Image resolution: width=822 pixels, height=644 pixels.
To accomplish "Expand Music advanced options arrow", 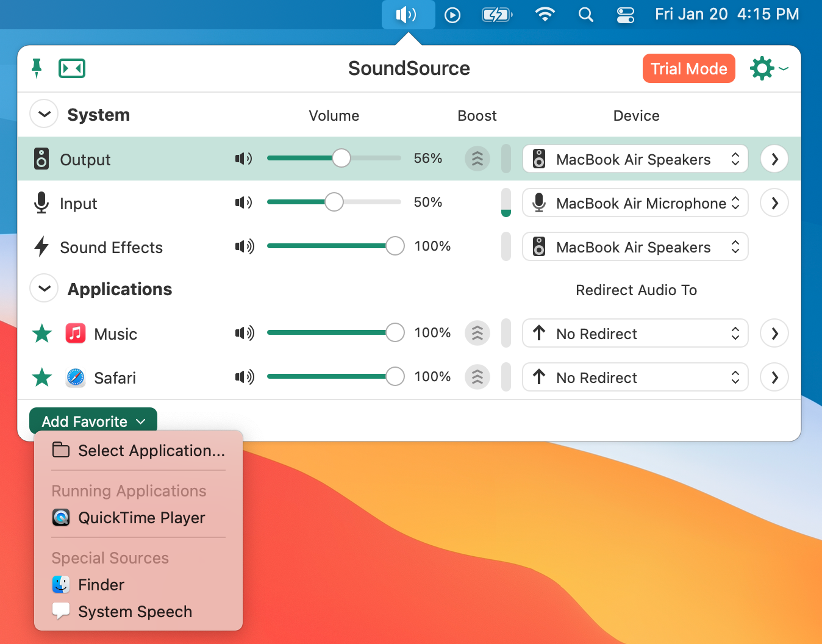I will tap(774, 334).
